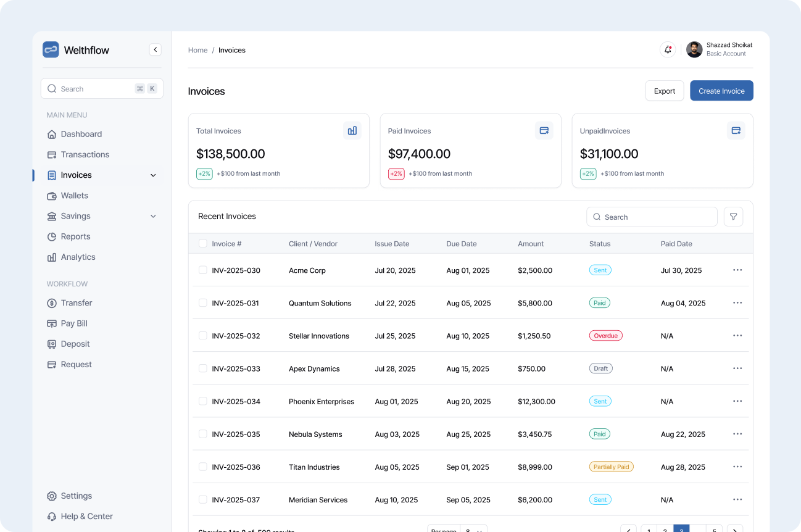Check the box for INV-2025-032
The width and height of the screenshot is (801, 532).
click(203, 335)
